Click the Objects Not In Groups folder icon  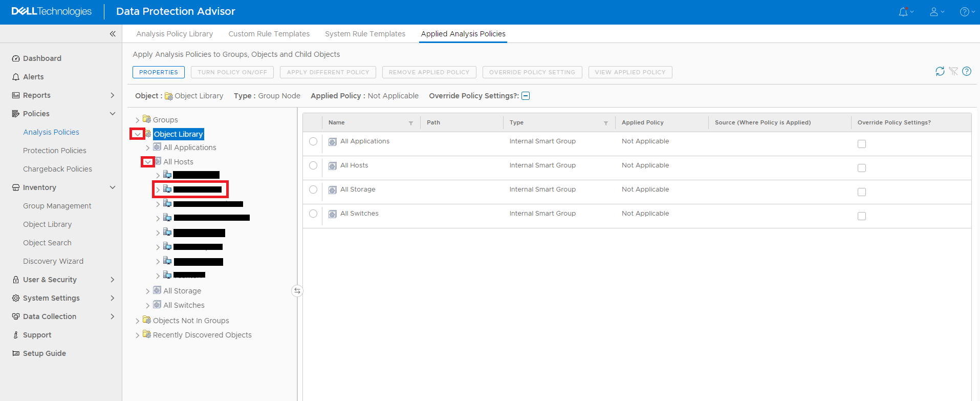click(147, 320)
